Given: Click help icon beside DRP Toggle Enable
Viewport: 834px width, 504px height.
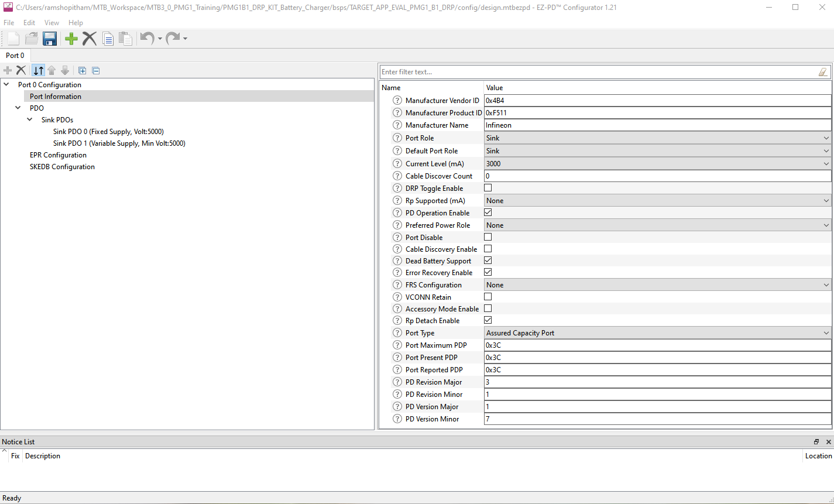Looking at the screenshot, I should click(x=397, y=188).
